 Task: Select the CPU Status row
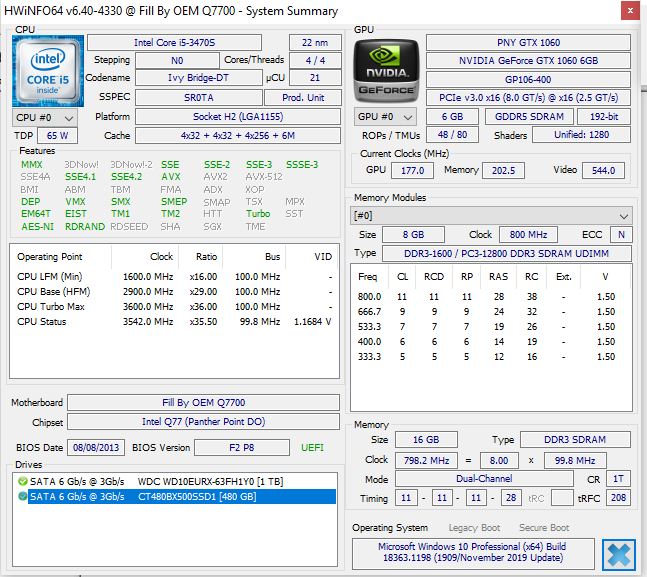tap(174, 322)
